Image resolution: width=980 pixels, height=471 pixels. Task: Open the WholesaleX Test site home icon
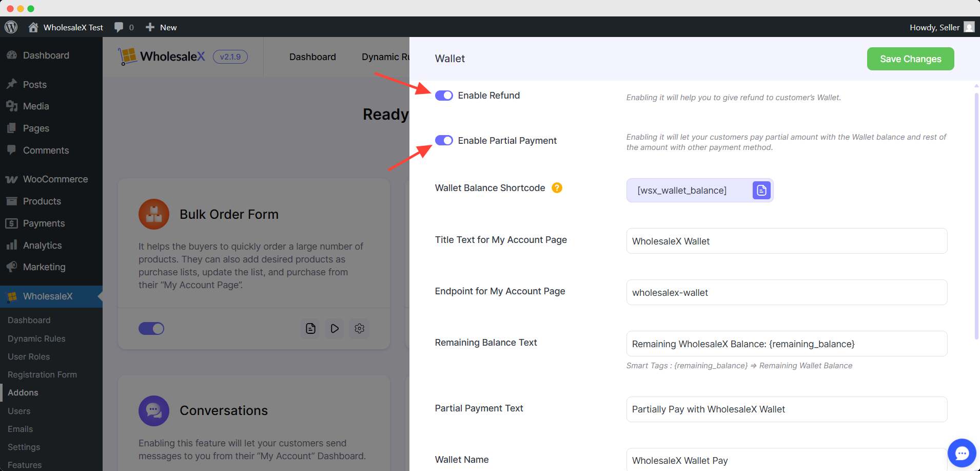tap(33, 27)
